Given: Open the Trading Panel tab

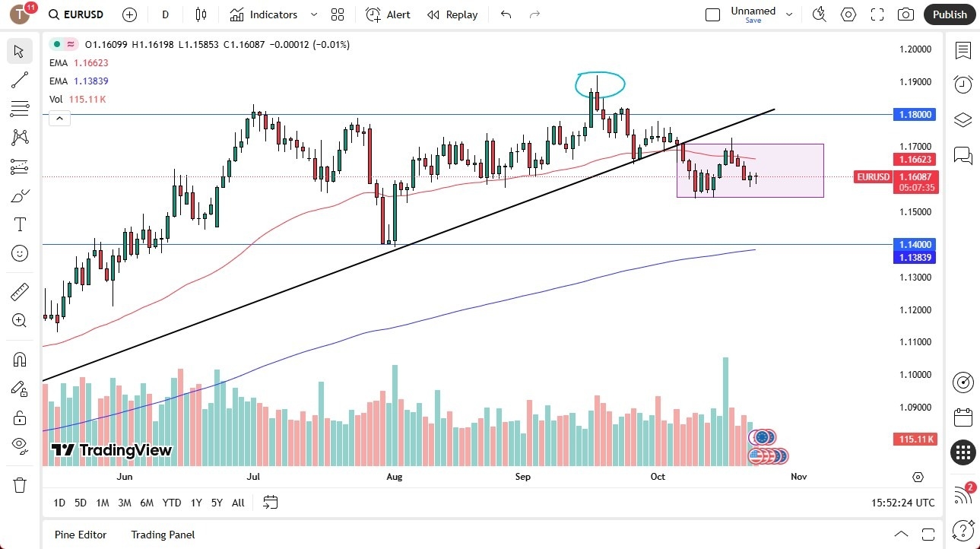Looking at the screenshot, I should click(x=162, y=535).
